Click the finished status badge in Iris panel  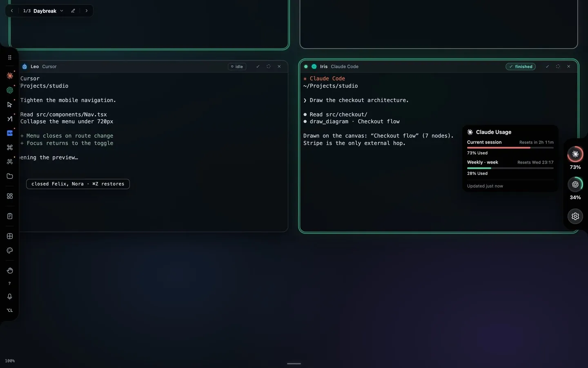pos(521,67)
